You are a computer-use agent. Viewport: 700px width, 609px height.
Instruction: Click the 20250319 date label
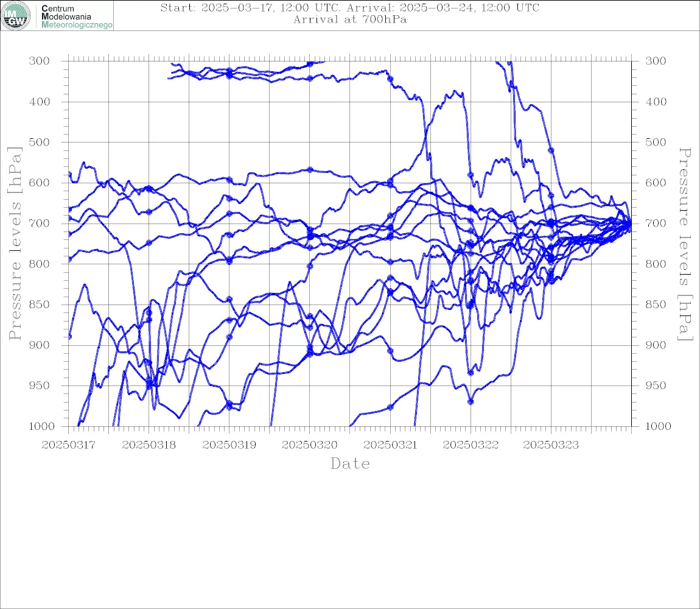click(229, 445)
